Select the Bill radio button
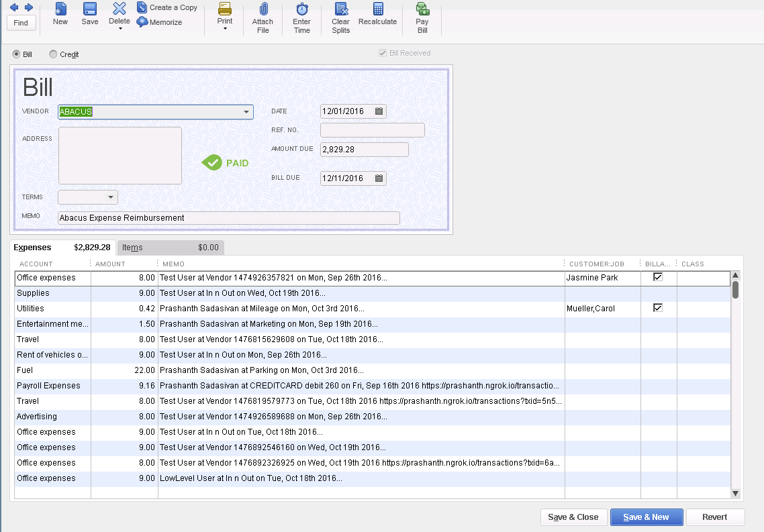 (16, 54)
